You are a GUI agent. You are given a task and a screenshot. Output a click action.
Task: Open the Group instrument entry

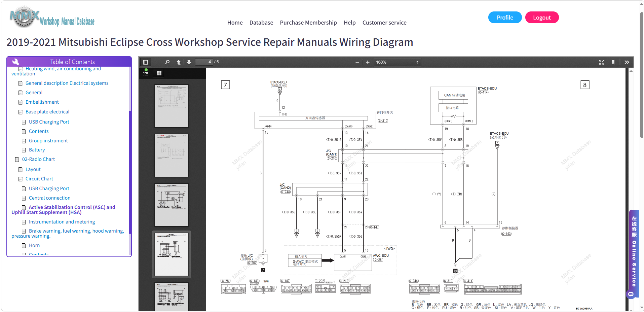tap(48, 141)
